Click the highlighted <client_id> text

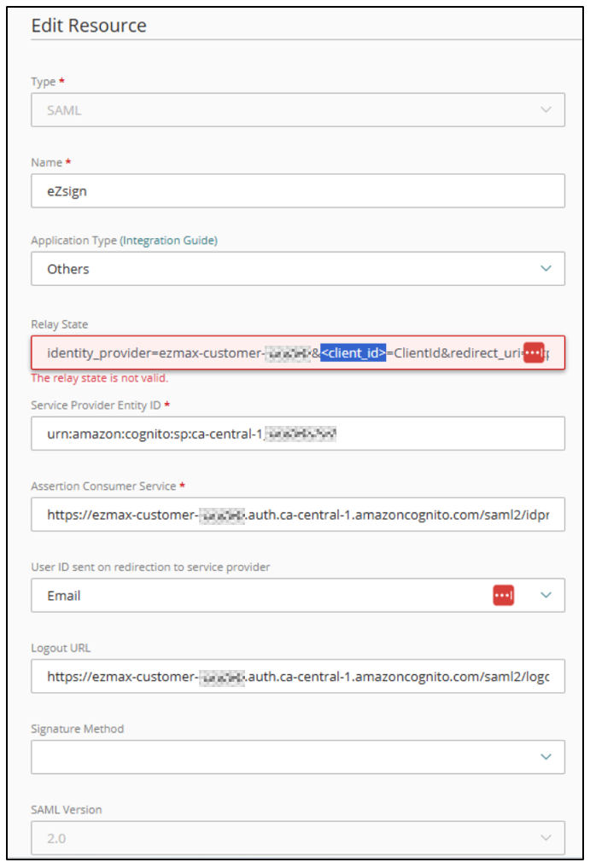[353, 352]
